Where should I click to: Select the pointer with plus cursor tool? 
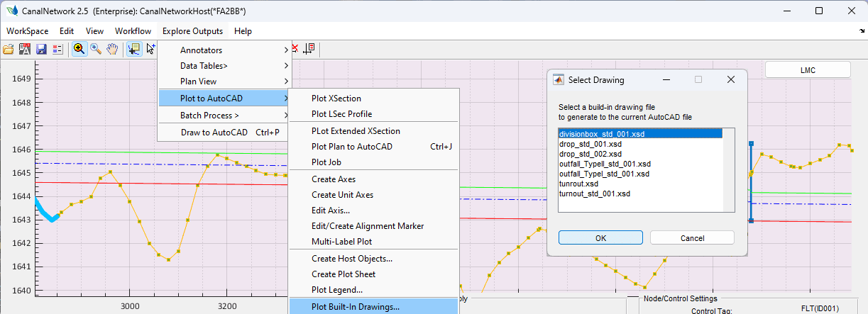[x=150, y=49]
